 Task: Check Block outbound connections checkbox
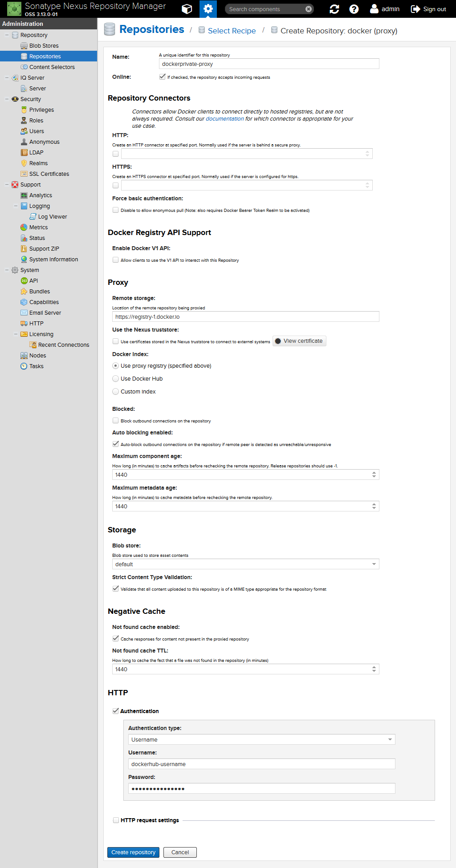pos(115,421)
